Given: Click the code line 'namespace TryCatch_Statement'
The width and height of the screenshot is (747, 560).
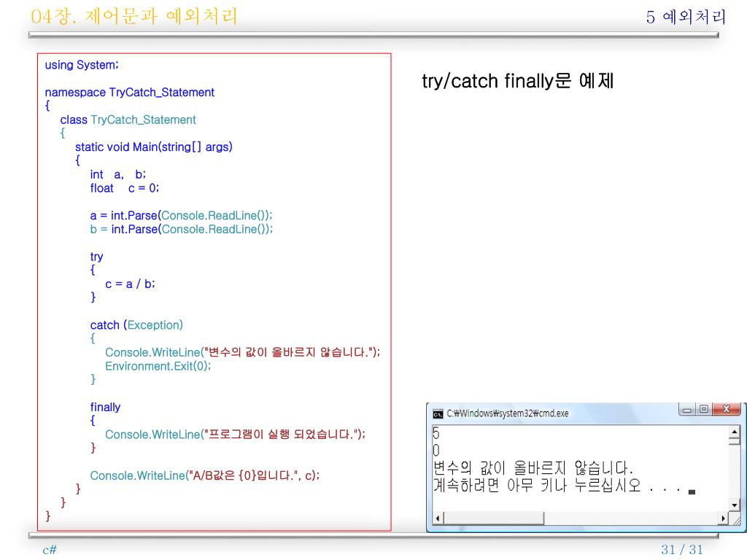Looking at the screenshot, I should (x=130, y=93).
